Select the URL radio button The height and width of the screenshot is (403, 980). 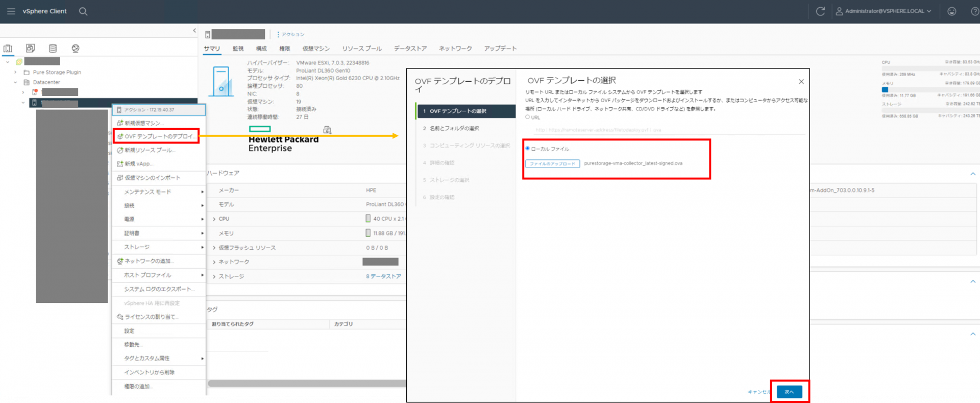[528, 117]
